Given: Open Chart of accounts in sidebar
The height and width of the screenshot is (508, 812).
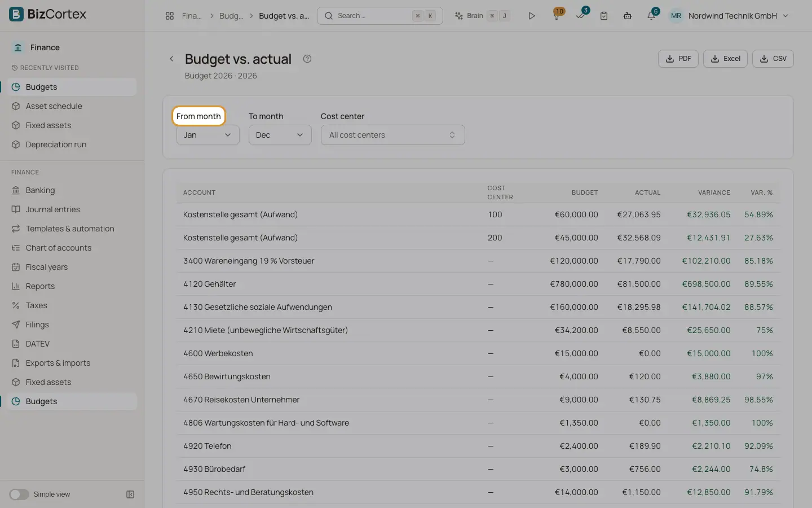Looking at the screenshot, I should (x=72, y=248).
